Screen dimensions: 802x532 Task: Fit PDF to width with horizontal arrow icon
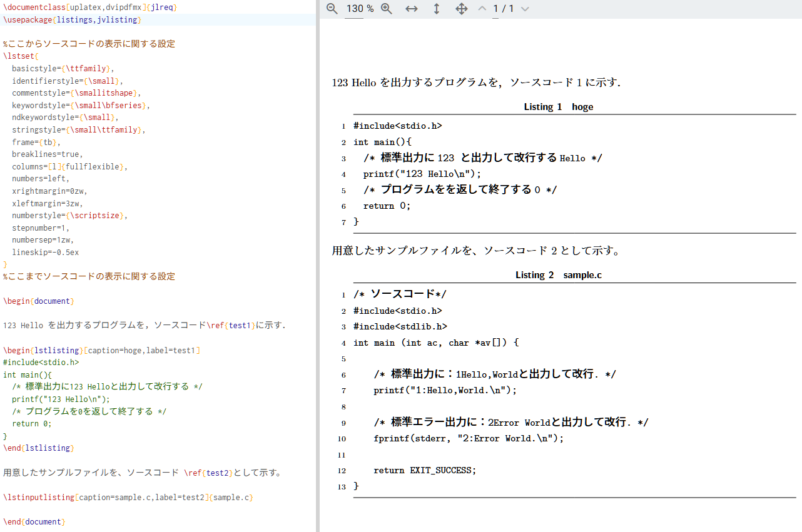(412, 9)
